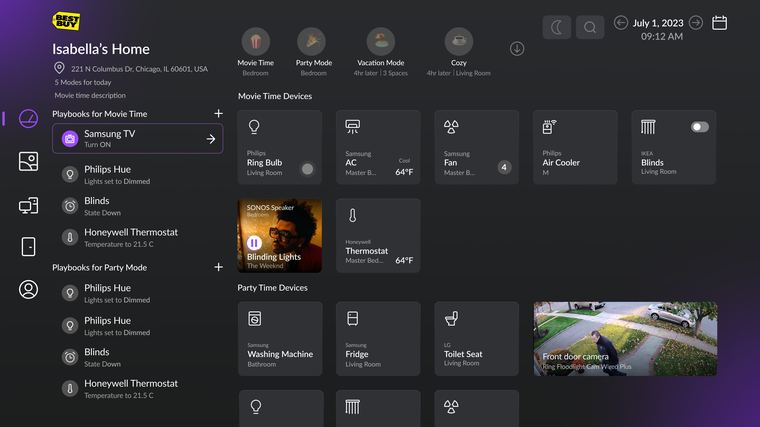The height and width of the screenshot is (427, 760).
Task: Select the Cozy mode
Action: pyautogui.click(x=459, y=52)
